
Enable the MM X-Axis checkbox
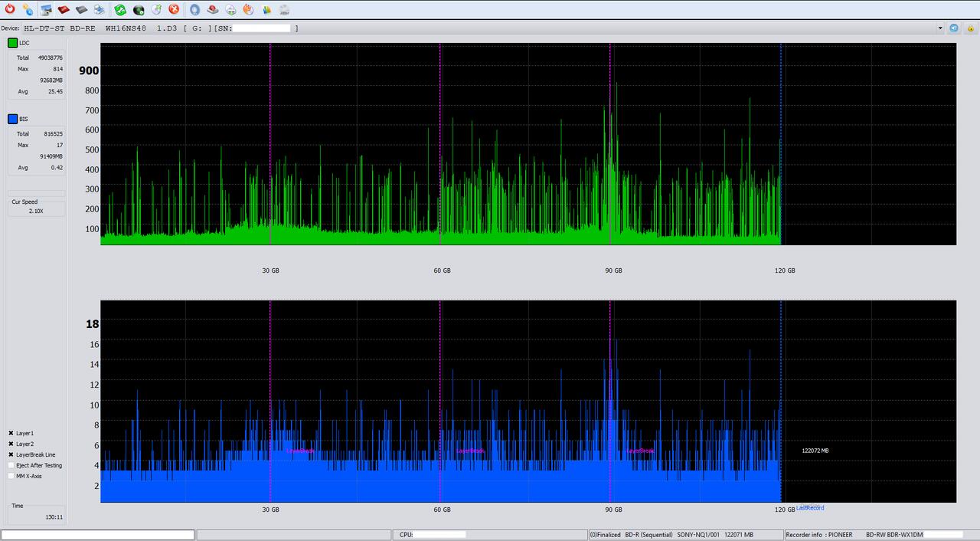[11, 476]
